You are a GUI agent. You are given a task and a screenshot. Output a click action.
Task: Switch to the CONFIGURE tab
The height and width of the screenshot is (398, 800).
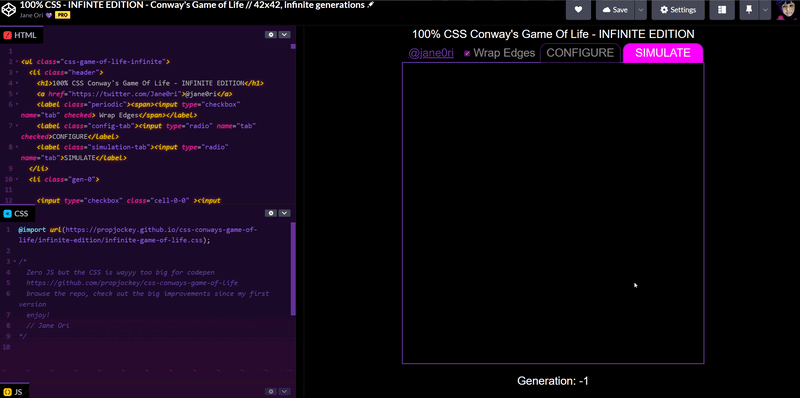(580, 53)
